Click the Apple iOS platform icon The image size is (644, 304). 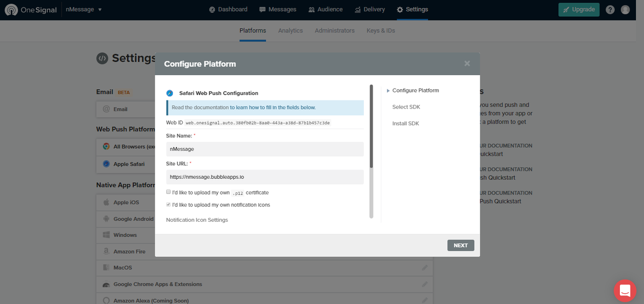(106, 202)
